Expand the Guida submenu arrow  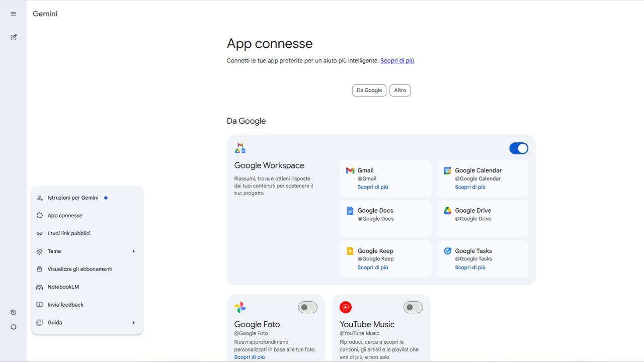coord(133,323)
